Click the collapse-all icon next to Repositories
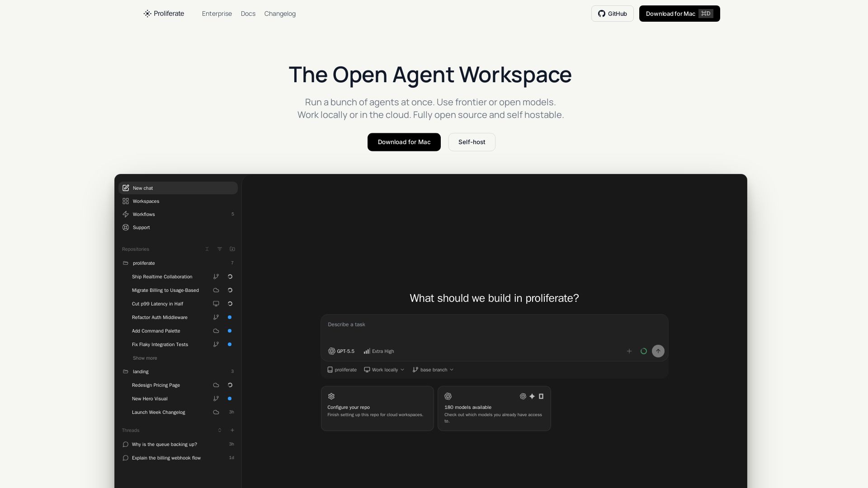This screenshot has height=488, width=868. (207, 249)
